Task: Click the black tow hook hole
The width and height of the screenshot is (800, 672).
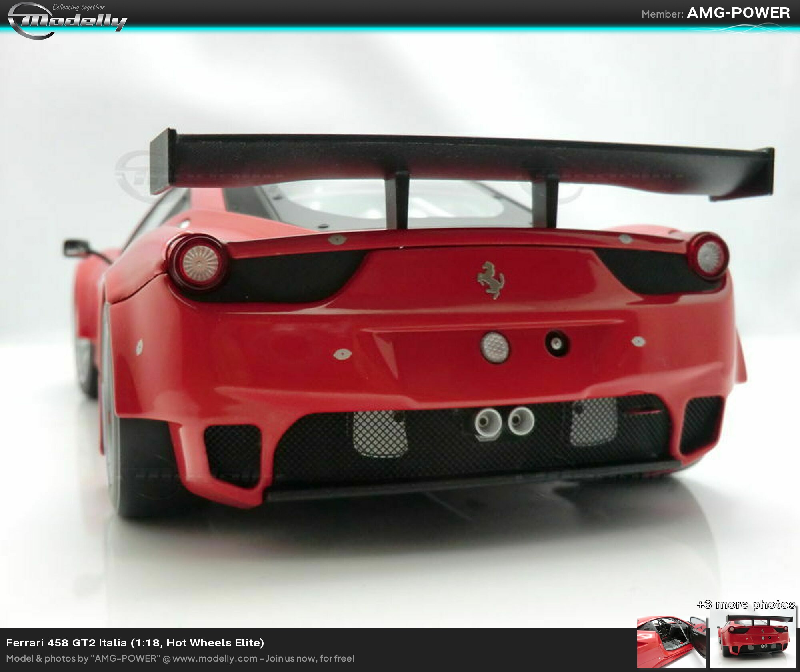Action: (557, 344)
